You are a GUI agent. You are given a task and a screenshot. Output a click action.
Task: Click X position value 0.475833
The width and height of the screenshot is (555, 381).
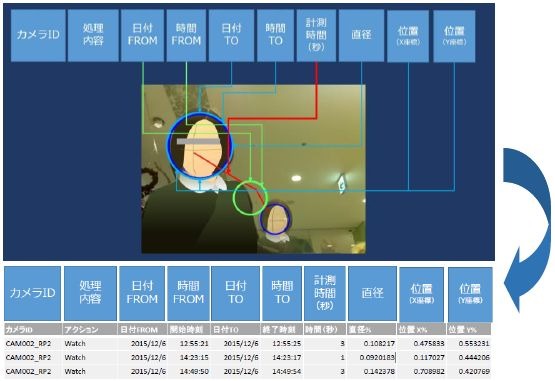pyautogui.click(x=429, y=343)
